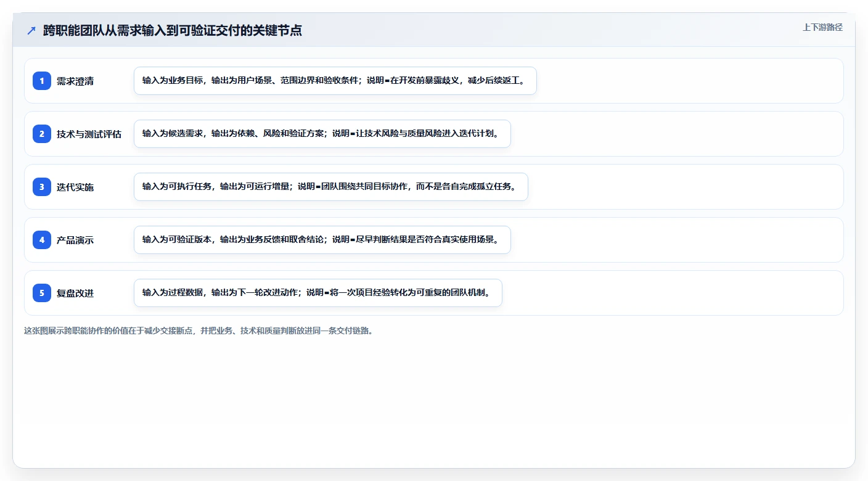Click the description box starting 输入为过程数据

click(x=318, y=293)
